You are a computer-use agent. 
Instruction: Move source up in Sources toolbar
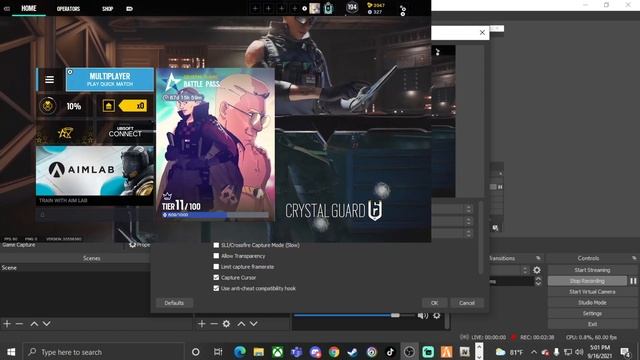[x=241, y=324]
